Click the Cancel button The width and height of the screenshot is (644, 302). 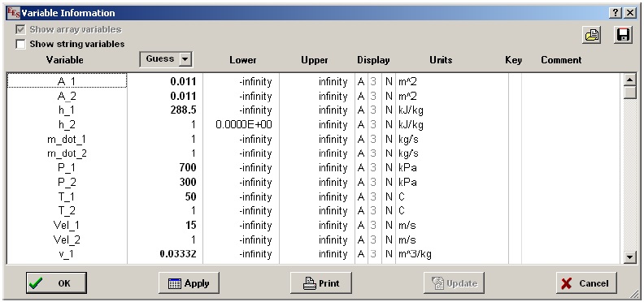(586, 283)
